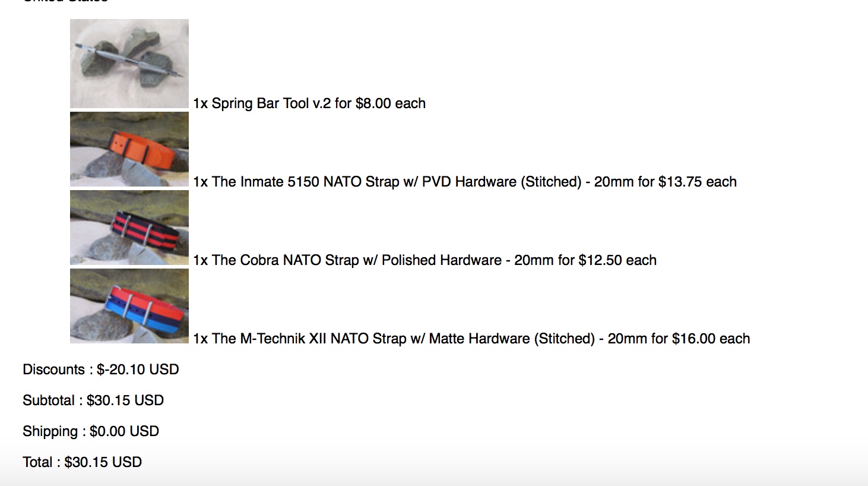The image size is (868, 486).
Task: Open the orange Inmate 5150 strap image
Action: [129, 149]
